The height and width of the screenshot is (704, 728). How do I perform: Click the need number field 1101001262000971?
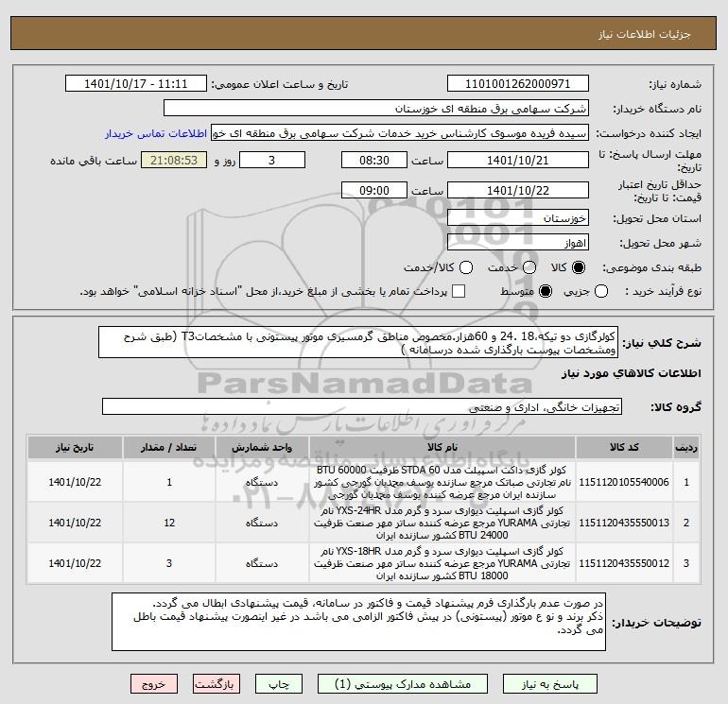[x=518, y=83]
